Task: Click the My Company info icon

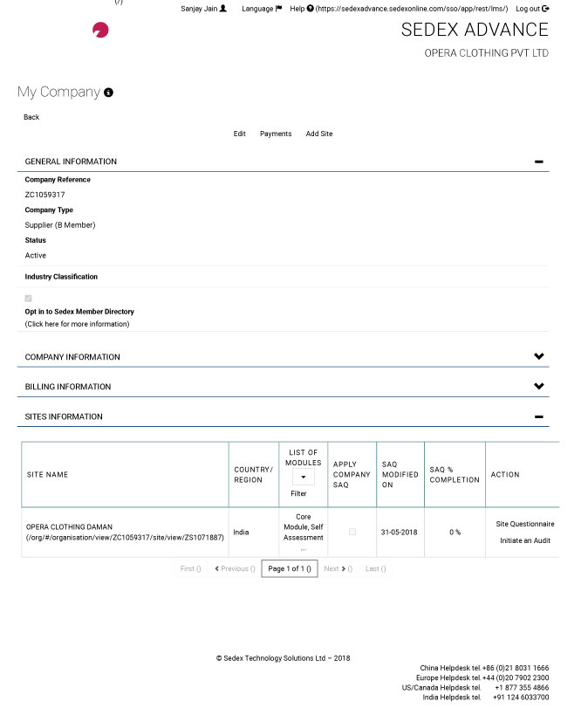Action: tap(108, 93)
